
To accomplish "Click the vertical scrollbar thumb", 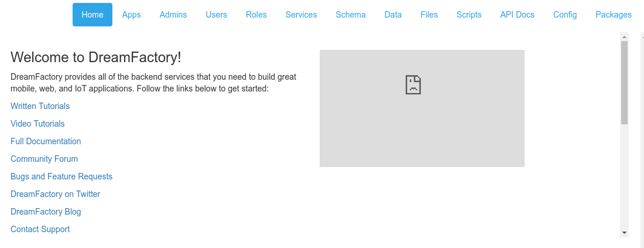I will tap(624, 82).
